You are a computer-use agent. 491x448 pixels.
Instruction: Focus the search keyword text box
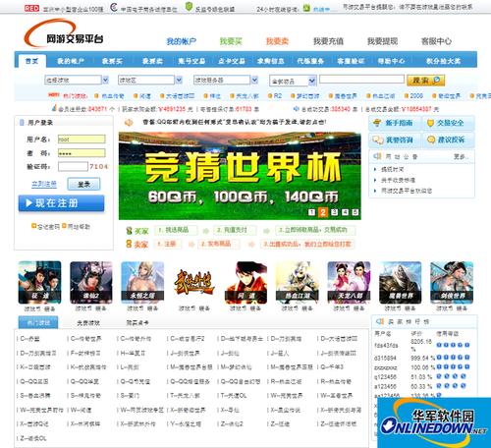[361, 80]
